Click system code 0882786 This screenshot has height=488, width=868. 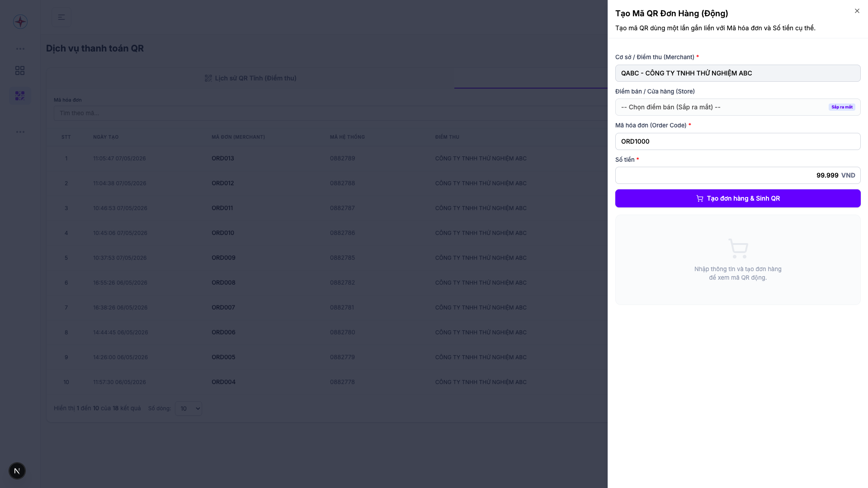tap(342, 233)
